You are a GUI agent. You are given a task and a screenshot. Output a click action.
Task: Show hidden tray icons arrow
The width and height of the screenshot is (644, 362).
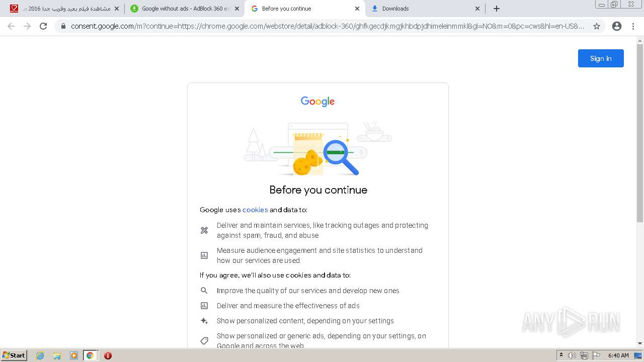point(561,355)
